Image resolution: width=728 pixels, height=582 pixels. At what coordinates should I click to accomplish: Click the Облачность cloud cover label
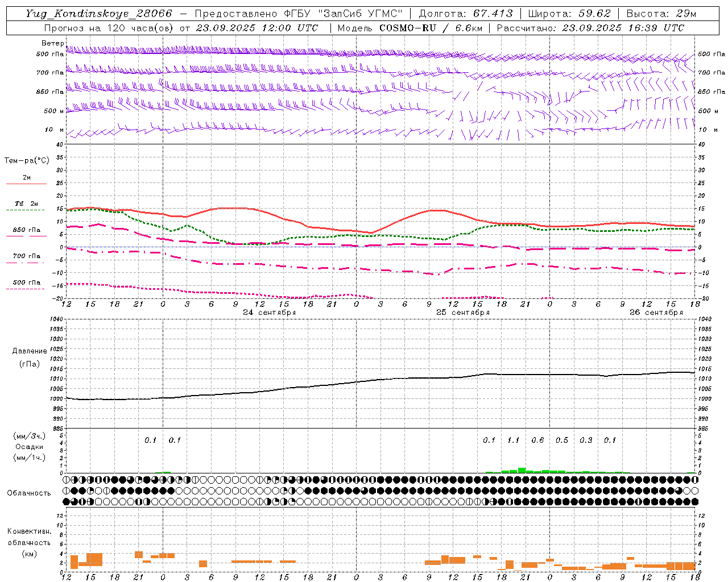coord(29,493)
